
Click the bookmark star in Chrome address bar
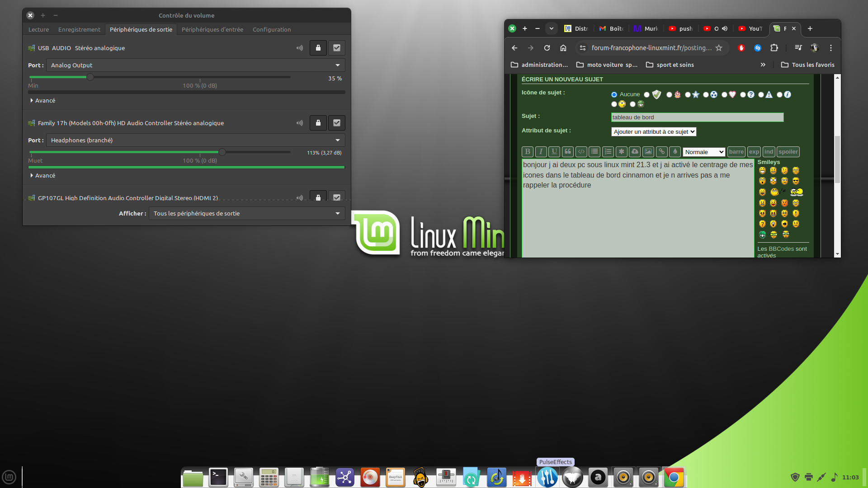click(x=719, y=48)
